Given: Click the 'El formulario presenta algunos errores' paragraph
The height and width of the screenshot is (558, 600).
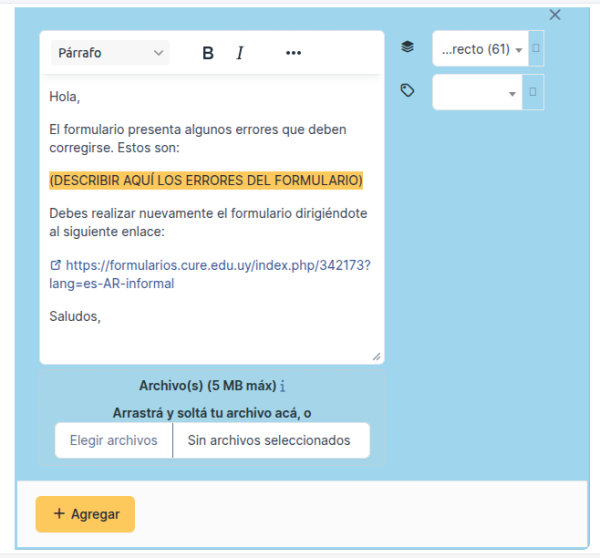Looking at the screenshot, I should 198,139.
